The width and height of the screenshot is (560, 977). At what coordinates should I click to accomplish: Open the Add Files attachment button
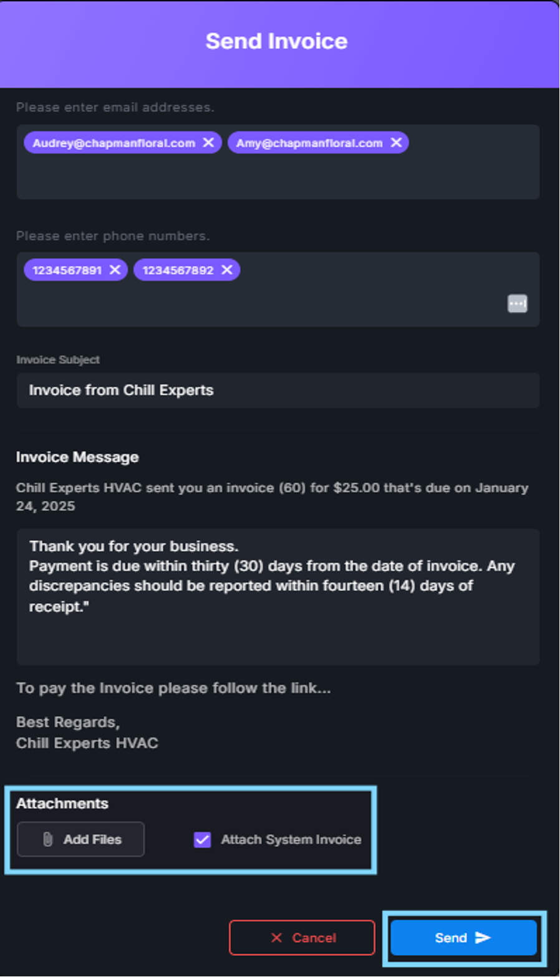click(x=81, y=839)
